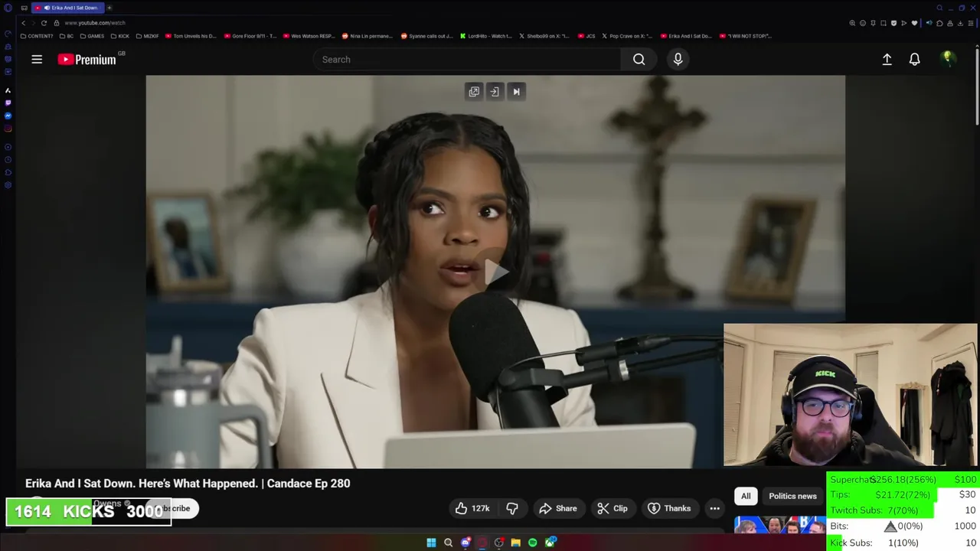The height and width of the screenshot is (551, 980).
Task: Pop out the video player
Action: point(474,92)
